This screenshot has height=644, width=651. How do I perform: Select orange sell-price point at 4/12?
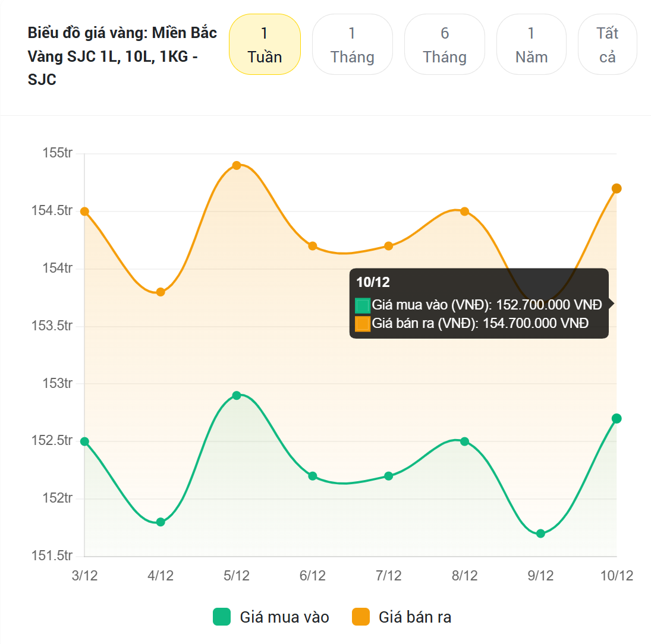(161, 292)
